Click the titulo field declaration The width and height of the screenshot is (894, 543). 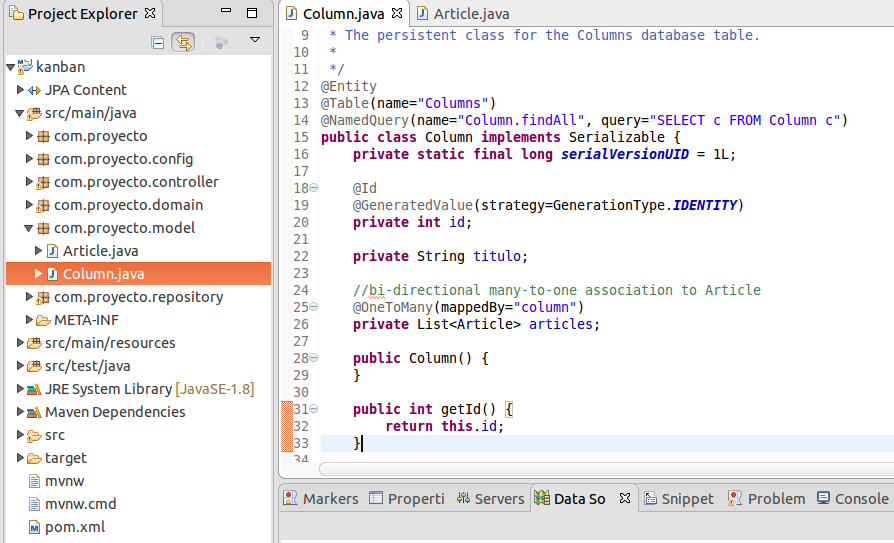coord(497,256)
